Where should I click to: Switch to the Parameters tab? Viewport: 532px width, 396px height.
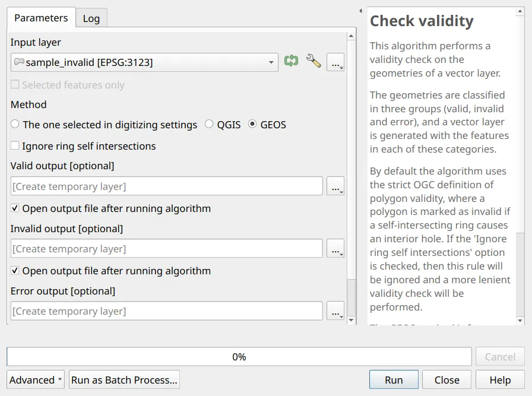[41, 18]
